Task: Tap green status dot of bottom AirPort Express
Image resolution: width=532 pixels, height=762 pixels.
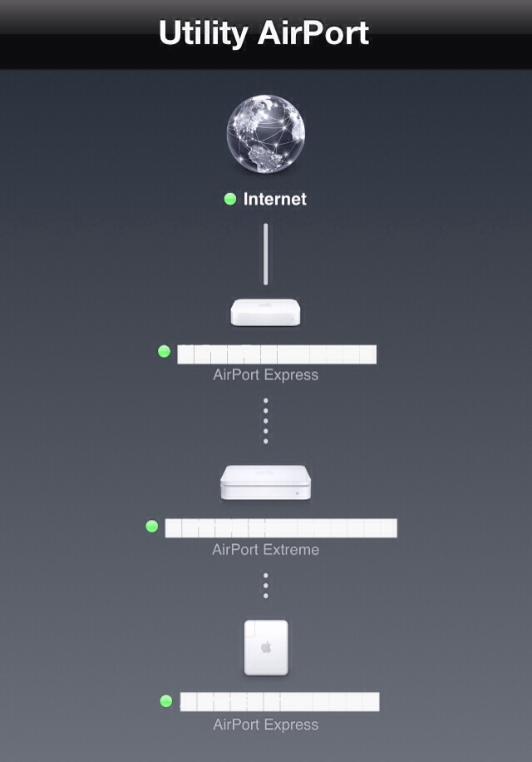Action: coord(166,700)
